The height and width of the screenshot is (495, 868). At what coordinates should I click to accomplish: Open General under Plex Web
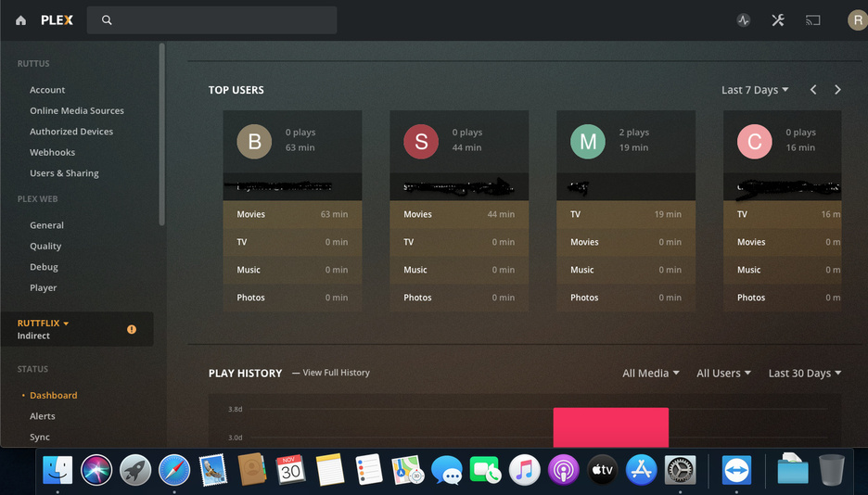(46, 225)
